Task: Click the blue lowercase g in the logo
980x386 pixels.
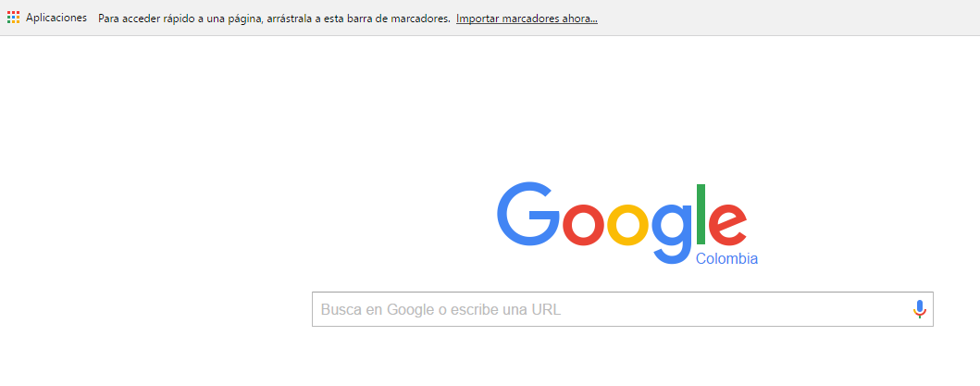Action: tap(673, 233)
